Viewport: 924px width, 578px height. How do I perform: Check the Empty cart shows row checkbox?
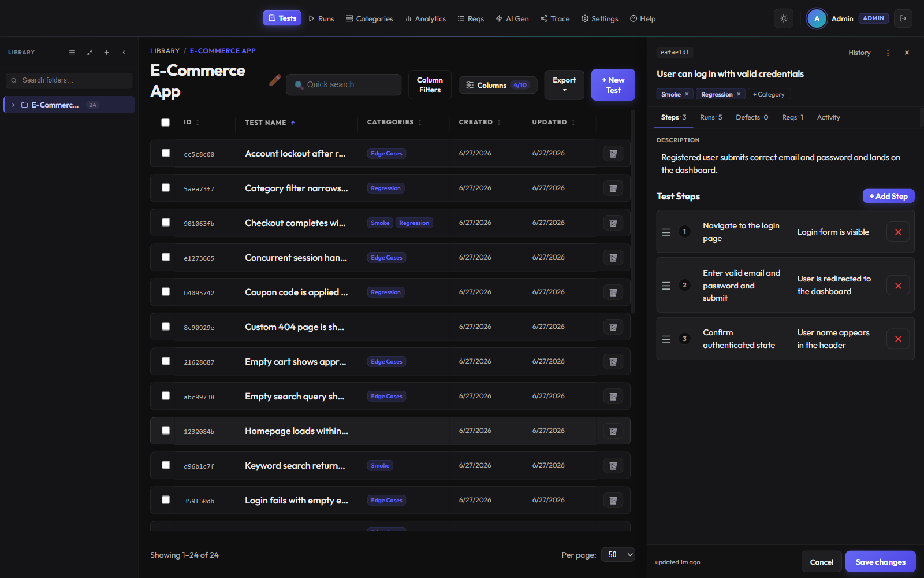click(166, 361)
